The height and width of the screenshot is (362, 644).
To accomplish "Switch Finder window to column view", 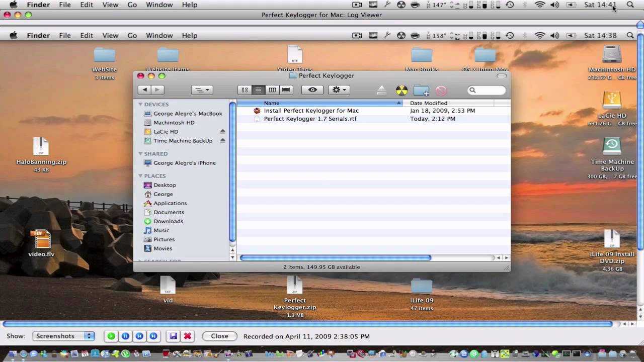I will pos(272,90).
